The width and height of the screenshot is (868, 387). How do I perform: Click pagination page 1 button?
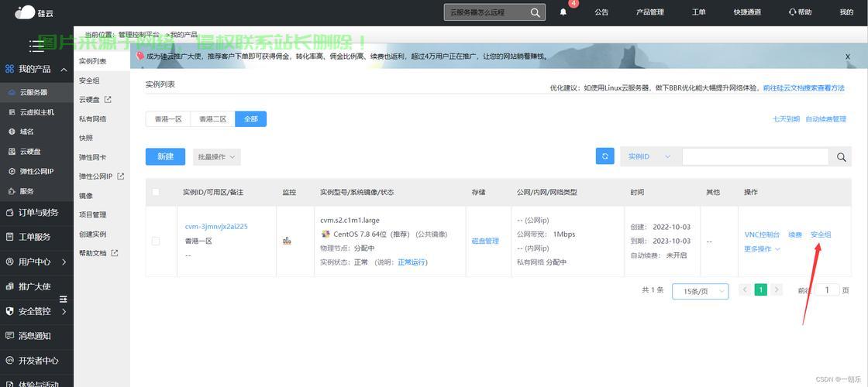[761, 289]
